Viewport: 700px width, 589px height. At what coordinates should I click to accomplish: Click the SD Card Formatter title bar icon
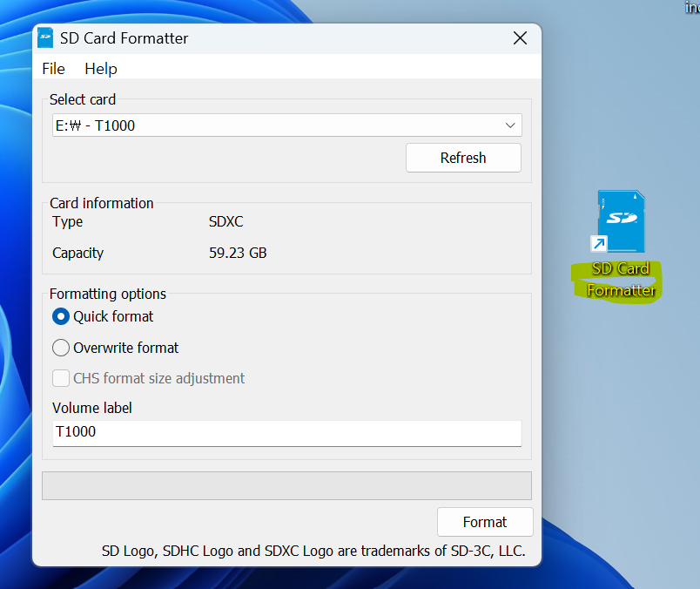[x=45, y=38]
